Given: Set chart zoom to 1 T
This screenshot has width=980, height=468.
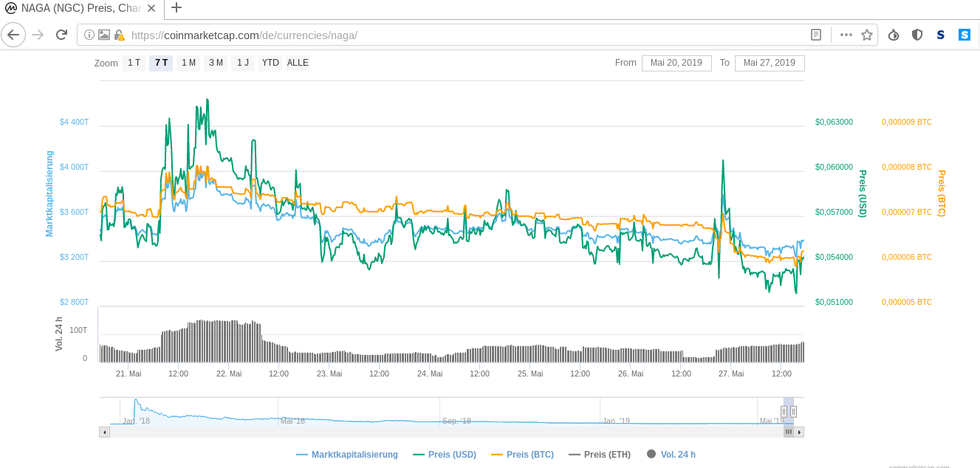Looking at the screenshot, I should 134,63.
